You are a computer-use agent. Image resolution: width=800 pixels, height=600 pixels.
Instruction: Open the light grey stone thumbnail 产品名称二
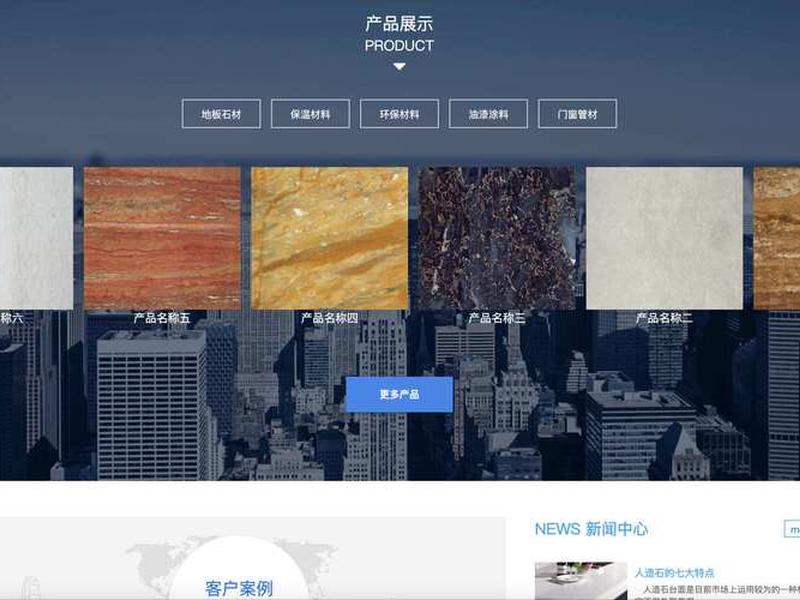pos(664,238)
